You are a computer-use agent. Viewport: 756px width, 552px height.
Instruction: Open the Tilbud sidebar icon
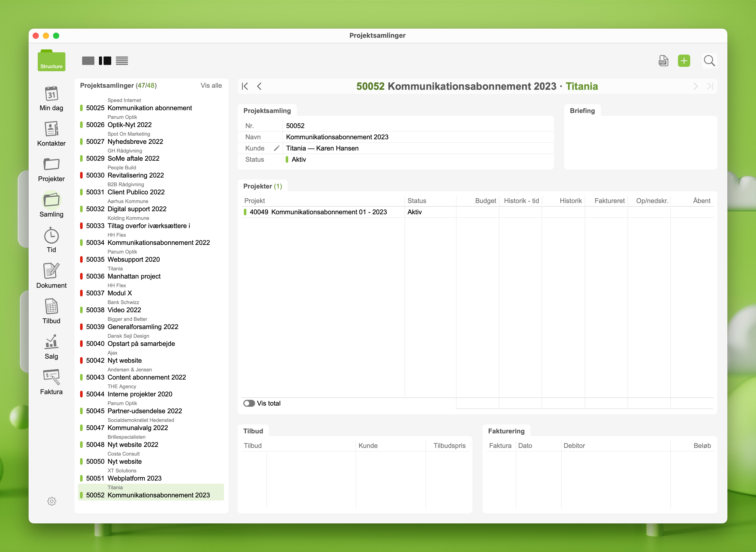pos(52,307)
